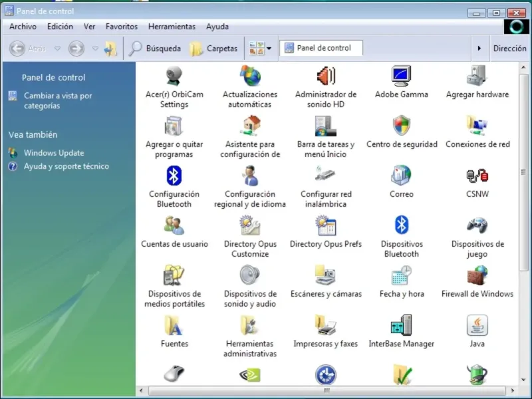Expand the Forward button history dropdown
Screen dimensions: 532x399
95,49
